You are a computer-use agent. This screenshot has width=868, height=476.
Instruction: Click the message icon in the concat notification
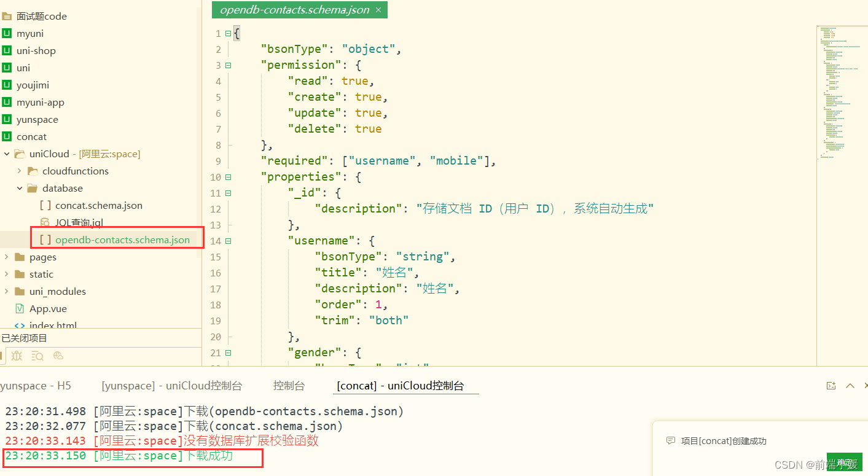[671, 441]
